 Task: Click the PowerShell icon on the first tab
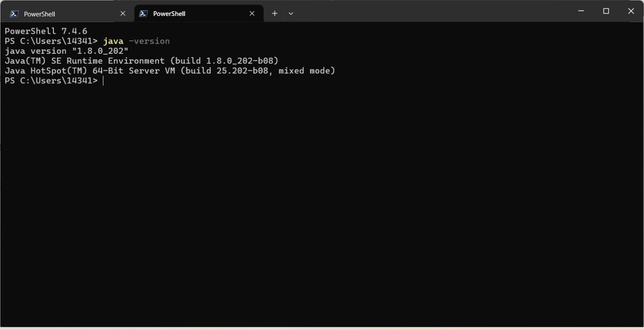pyautogui.click(x=14, y=14)
